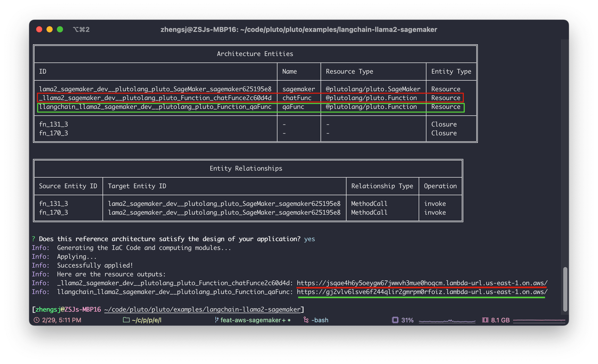Open the feat-aws-sagemaker branch status item
Viewport: 598px width, 364px height.
coord(253,320)
